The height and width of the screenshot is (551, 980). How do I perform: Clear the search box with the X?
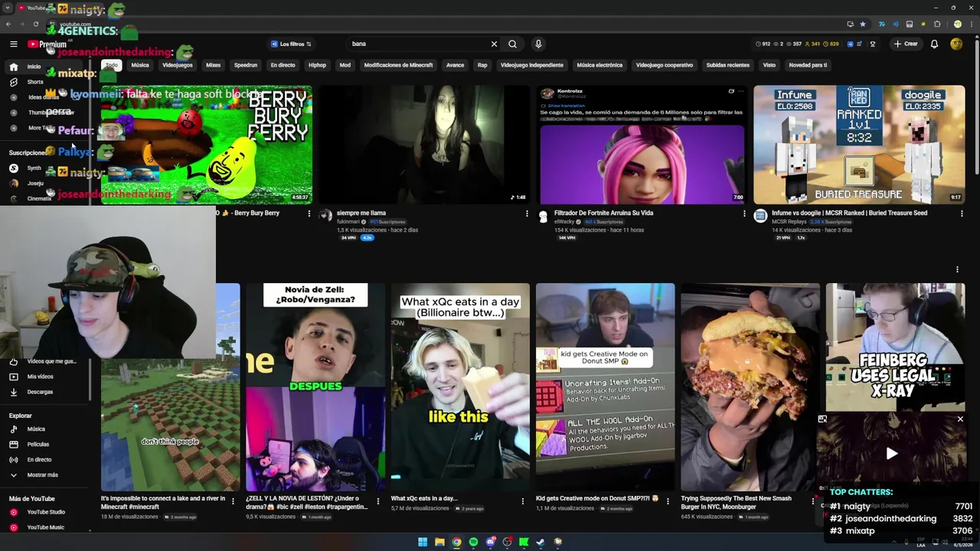pyautogui.click(x=494, y=44)
